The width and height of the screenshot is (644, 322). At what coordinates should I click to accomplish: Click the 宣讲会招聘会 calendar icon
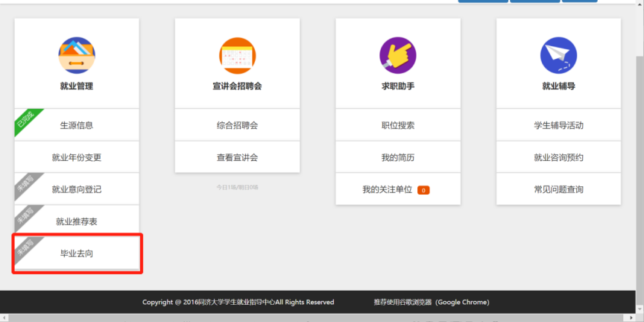pos(237,55)
